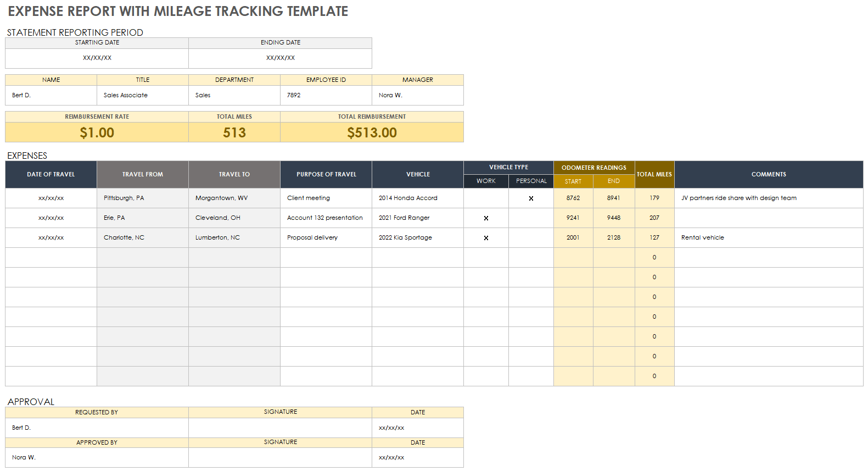Image resolution: width=868 pixels, height=471 pixels.
Task: Click the Ending Date value cell
Action: point(280,58)
